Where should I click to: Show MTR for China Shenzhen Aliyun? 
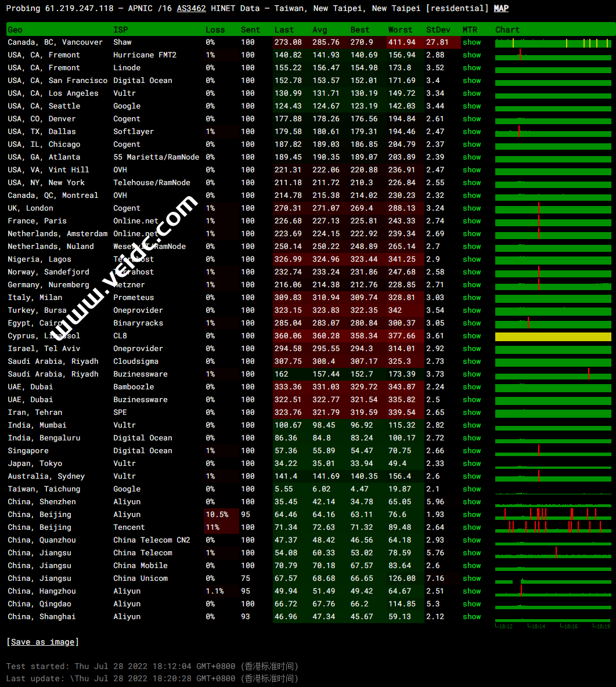(x=472, y=502)
